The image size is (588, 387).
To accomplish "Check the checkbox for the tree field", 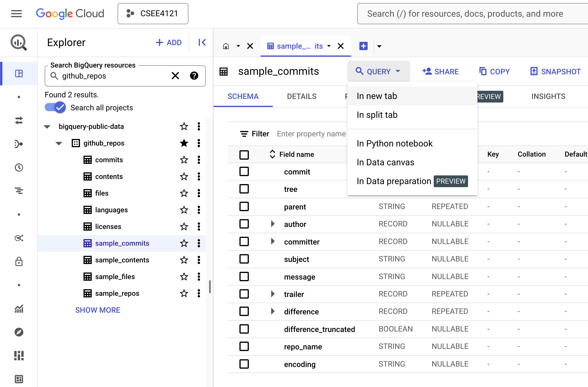I will [x=244, y=189].
